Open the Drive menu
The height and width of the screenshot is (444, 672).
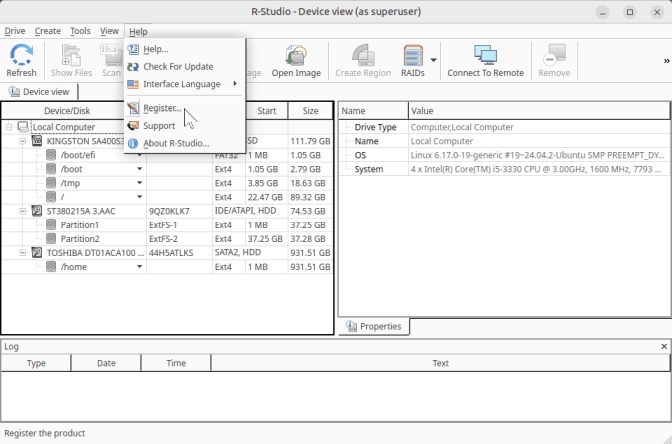point(15,31)
